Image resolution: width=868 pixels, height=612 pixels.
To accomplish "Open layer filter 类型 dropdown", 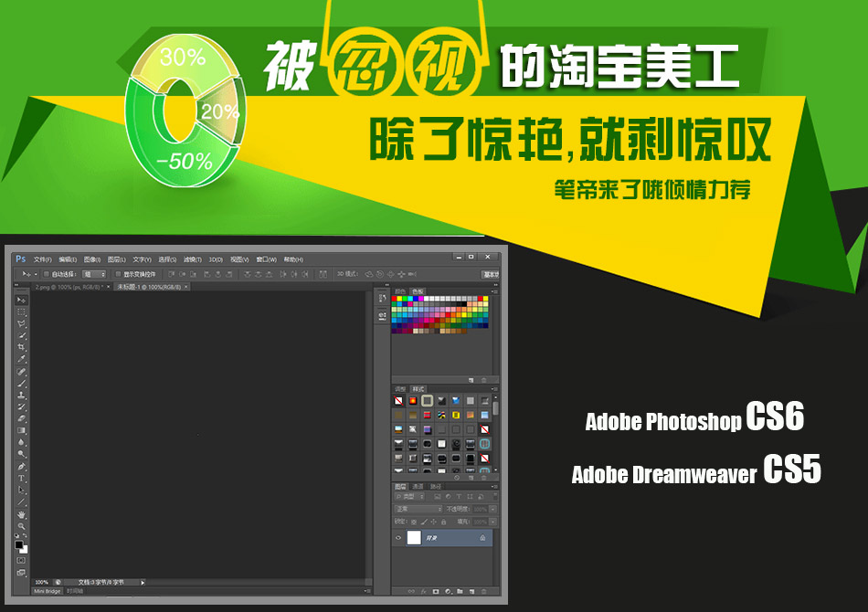I will 410,497.
